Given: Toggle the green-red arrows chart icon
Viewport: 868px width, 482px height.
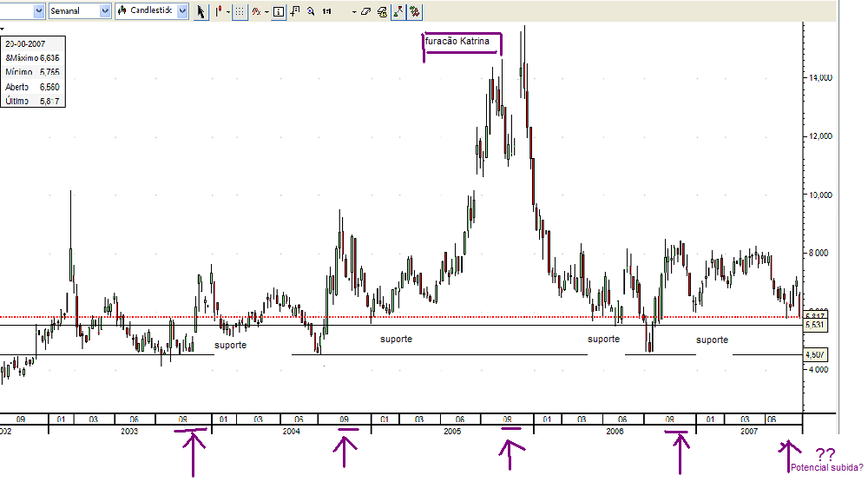Looking at the screenshot, I should (x=398, y=11).
